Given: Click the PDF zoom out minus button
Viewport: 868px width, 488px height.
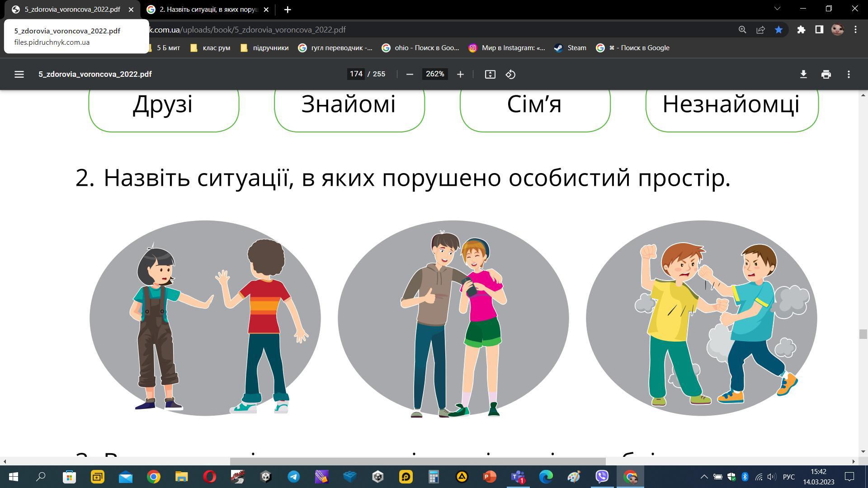Looking at the screenshot, I should [x=410, y=74].
